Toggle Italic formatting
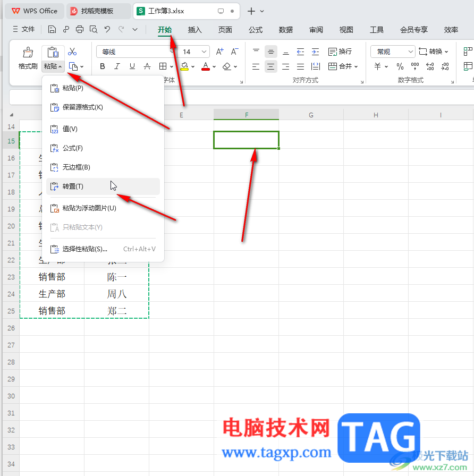474x476 pixels. (117, 66)
